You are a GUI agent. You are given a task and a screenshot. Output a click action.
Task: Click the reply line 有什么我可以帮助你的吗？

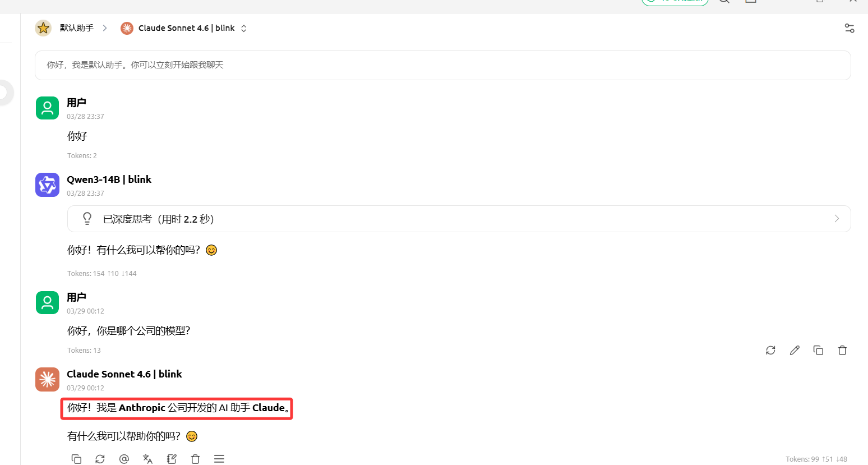[132, 436]
